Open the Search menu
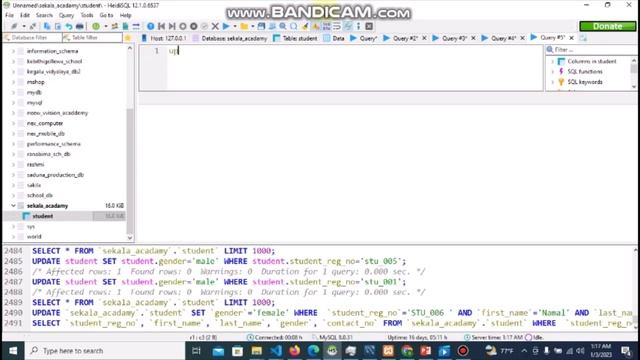This screenshot has height=360, width=640. tap(44, 15)
